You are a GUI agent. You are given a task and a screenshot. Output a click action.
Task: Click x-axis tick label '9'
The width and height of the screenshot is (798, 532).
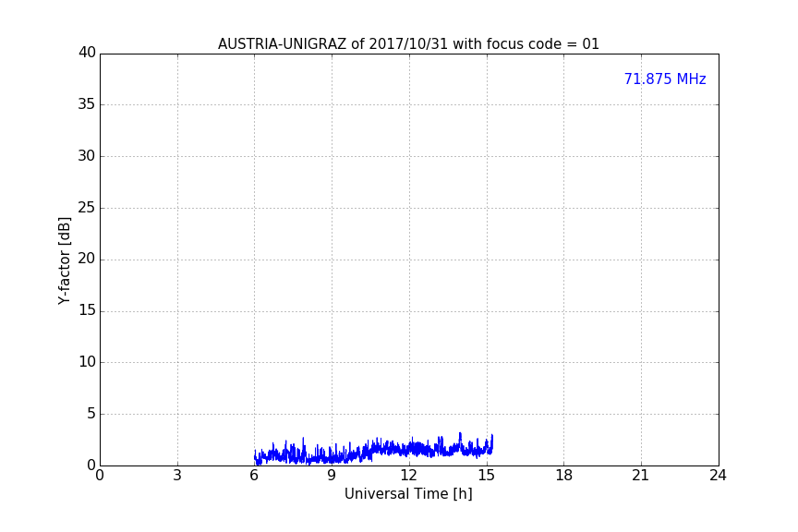point(332,476)
